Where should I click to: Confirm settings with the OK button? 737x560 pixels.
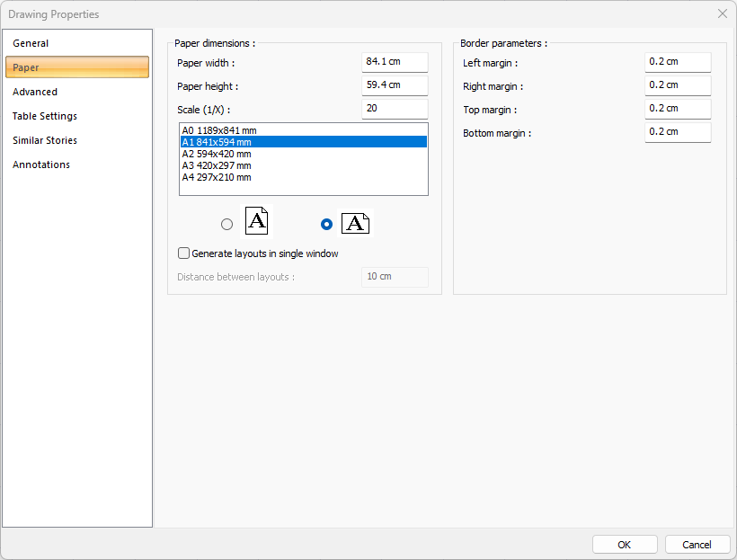click(625, 545)
